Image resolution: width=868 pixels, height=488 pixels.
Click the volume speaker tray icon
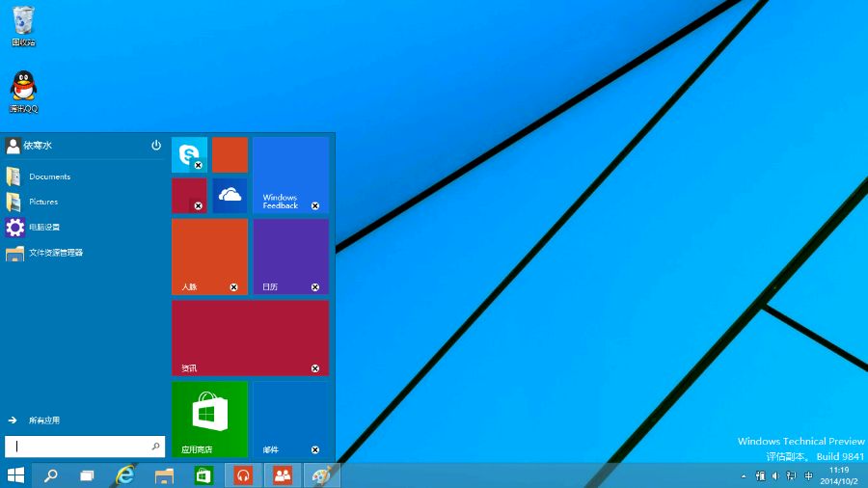tap(775, 475)
